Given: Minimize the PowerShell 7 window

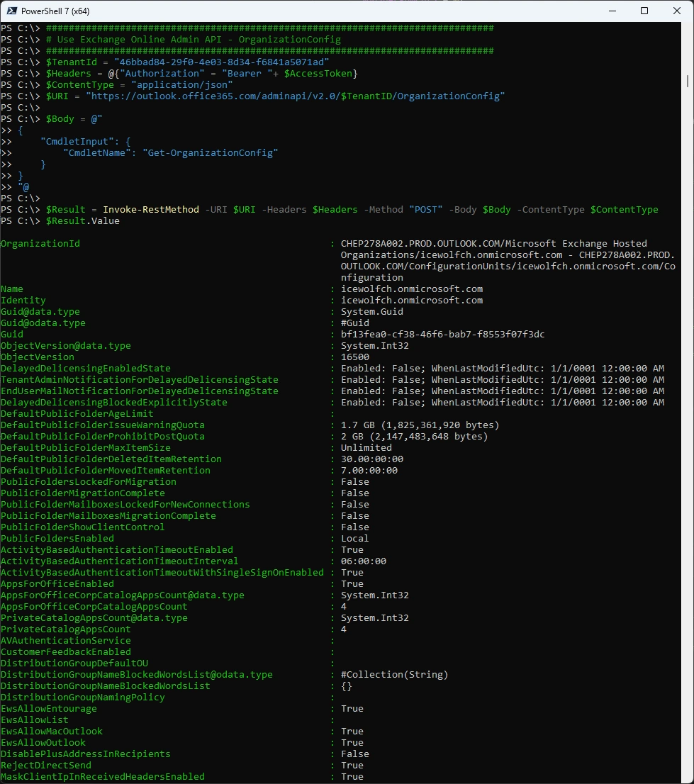Looking at the screenshot, I should [x=611, y=11].
